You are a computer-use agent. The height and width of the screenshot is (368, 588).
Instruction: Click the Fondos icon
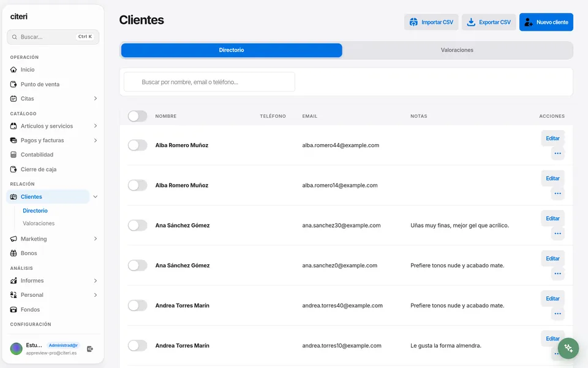[13, 309]
